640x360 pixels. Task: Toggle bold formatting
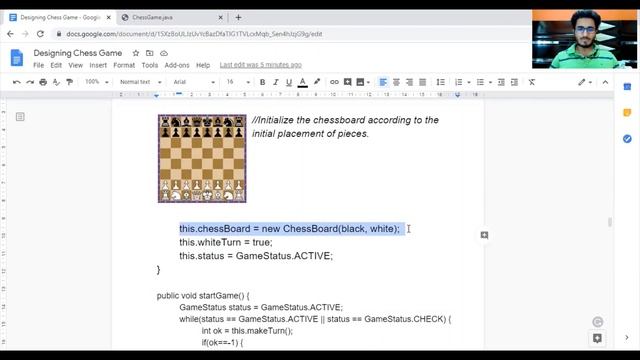pos(262,82)
